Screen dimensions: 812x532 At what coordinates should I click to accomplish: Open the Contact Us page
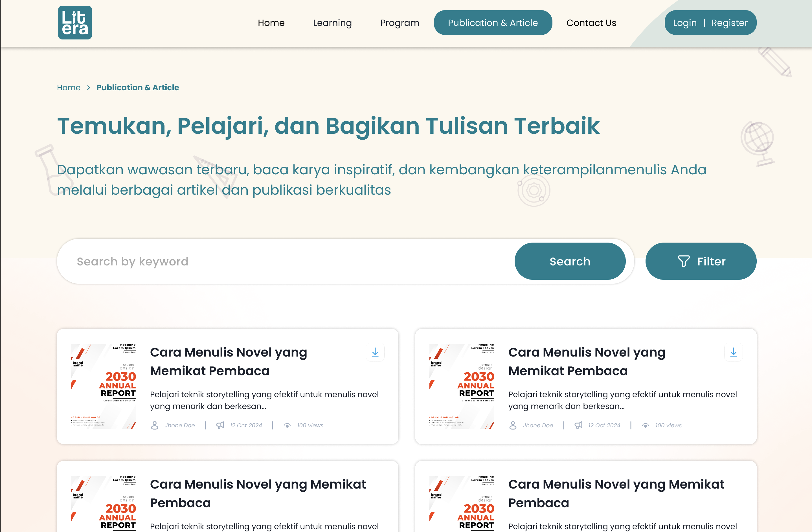pyautogui.click(x=591, y=23)
